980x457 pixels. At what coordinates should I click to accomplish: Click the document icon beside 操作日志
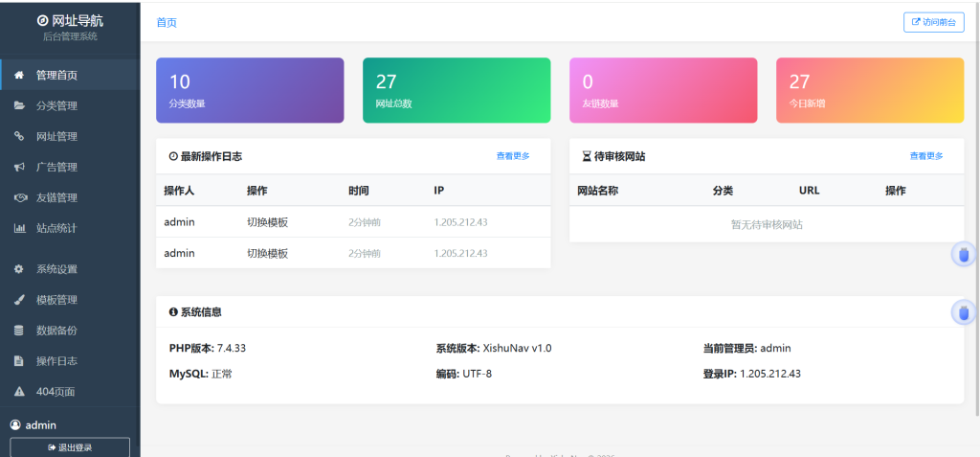19,361
